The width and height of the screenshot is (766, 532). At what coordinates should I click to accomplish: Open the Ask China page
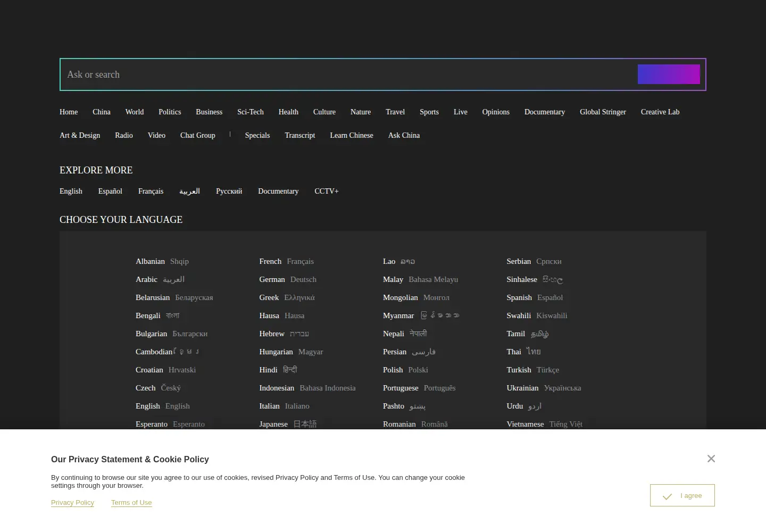404,135
